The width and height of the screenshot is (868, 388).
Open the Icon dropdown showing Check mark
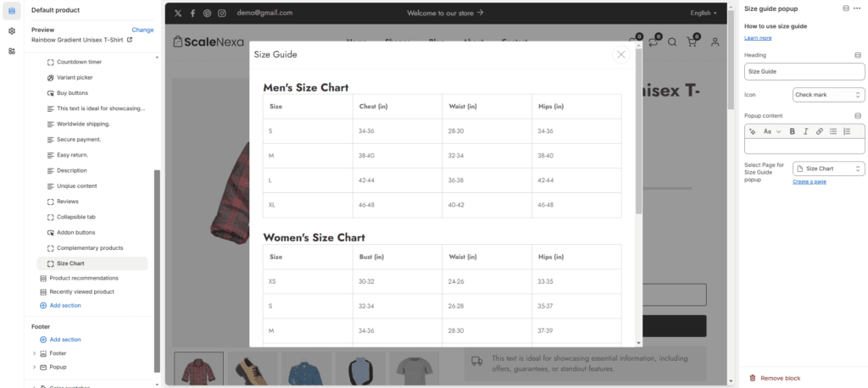tap(829, 95)
